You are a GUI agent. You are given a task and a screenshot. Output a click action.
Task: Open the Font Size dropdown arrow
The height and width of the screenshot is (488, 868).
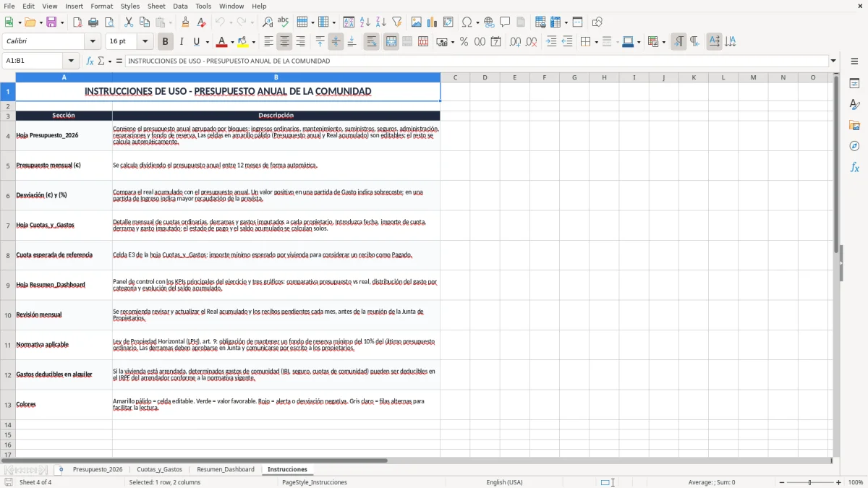145,42
